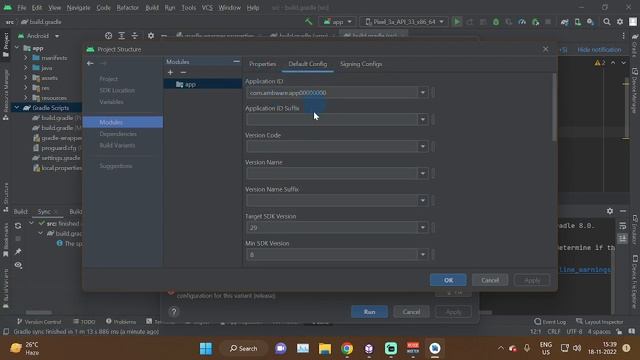Screen dimensions: 640x360
Task: Switch to the Default Config tab
Action: point(308,64)
